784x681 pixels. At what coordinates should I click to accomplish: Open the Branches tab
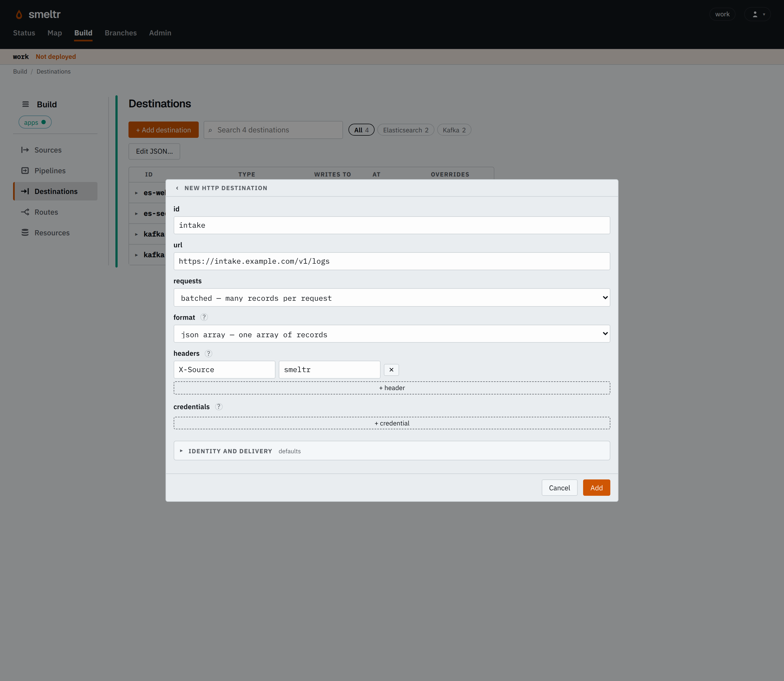(x=121, y=33)
